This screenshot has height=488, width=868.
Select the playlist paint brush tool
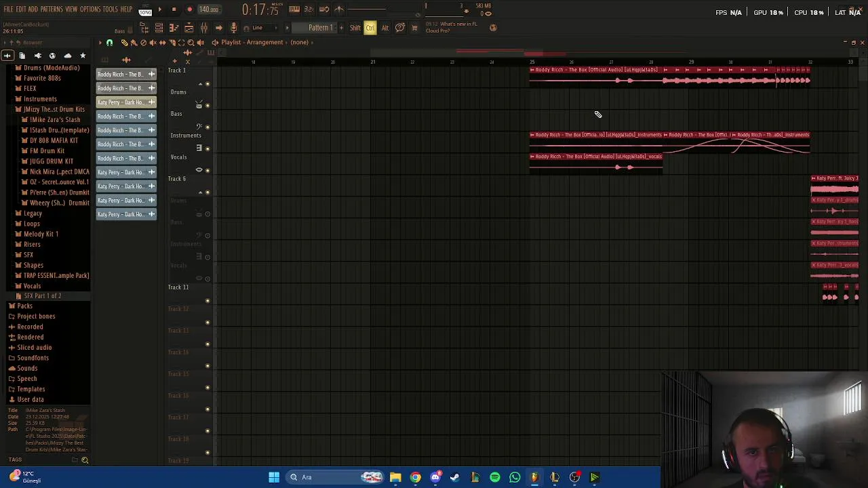pyautogui.click(x=134, y=43)
